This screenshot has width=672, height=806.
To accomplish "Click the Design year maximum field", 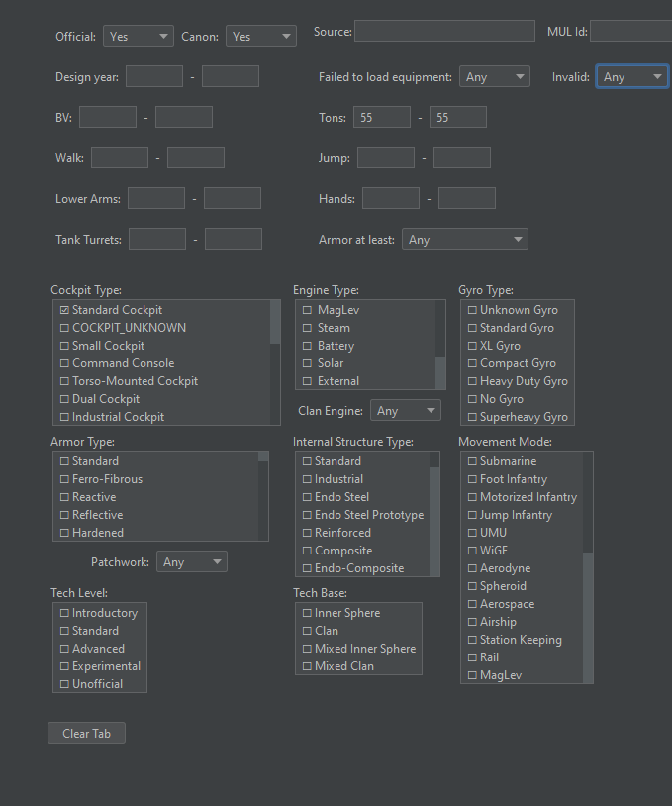I will [x=231, y=76].
